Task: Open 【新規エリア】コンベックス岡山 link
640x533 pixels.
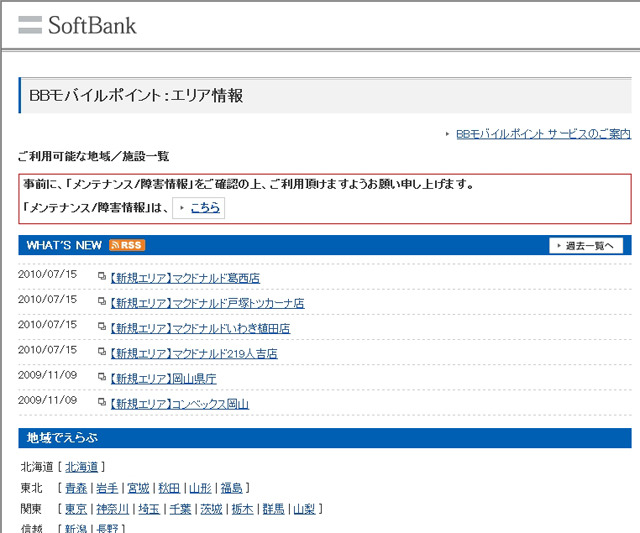Action: 180,404
